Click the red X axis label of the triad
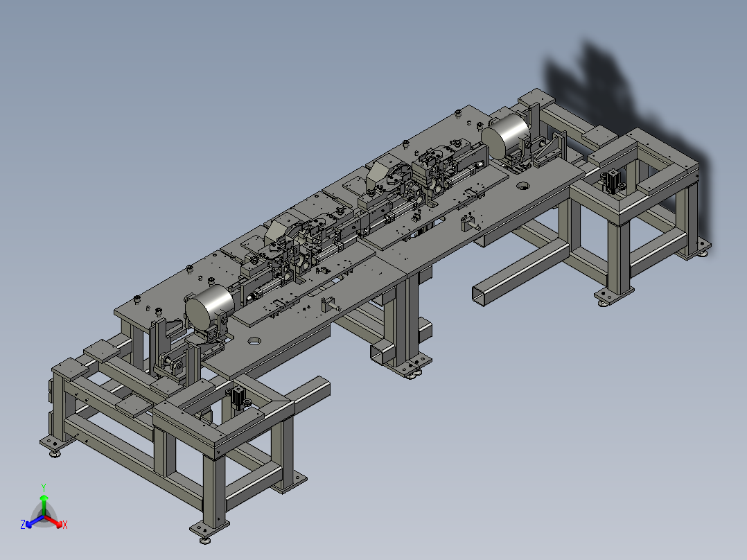747x560 pixels. 65,525
